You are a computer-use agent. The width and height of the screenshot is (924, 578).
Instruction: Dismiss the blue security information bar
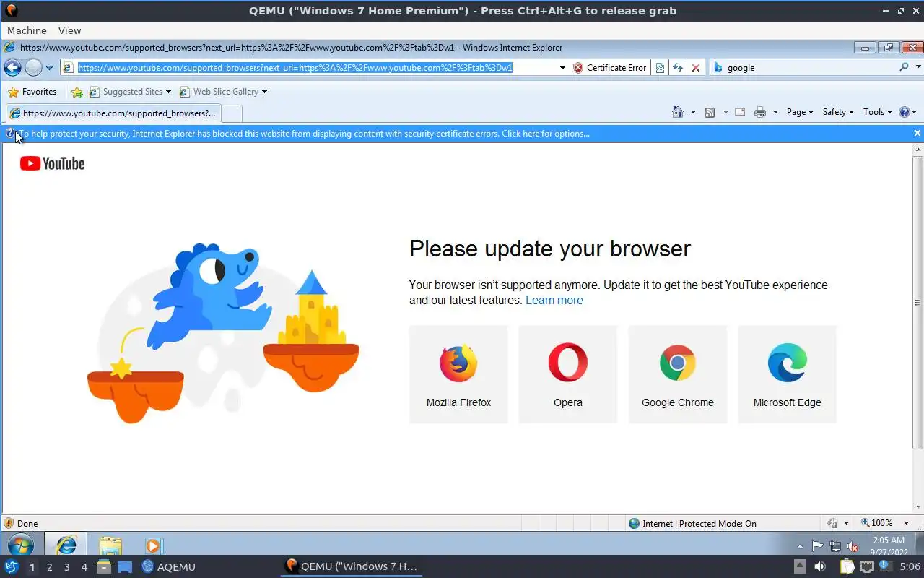pyautogui.click(x=917, y=133)
